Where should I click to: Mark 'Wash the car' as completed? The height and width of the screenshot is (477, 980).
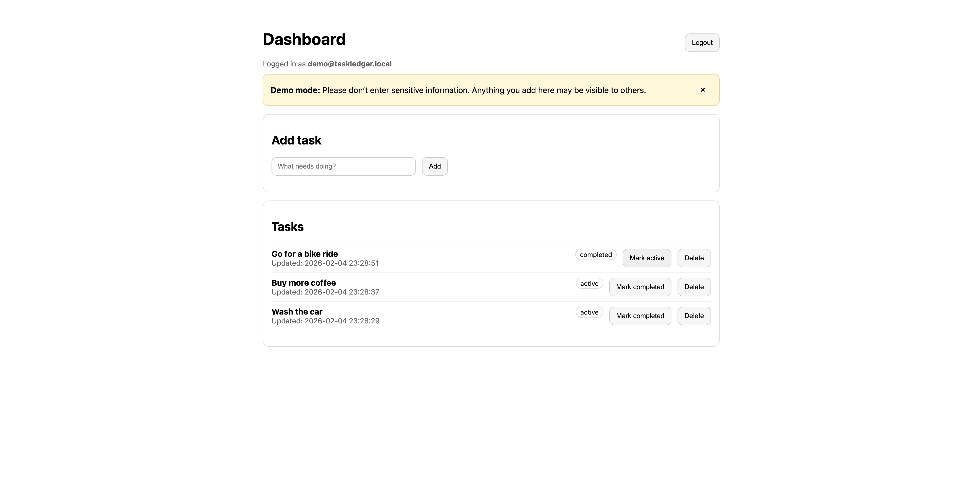[x=640, y=316]
